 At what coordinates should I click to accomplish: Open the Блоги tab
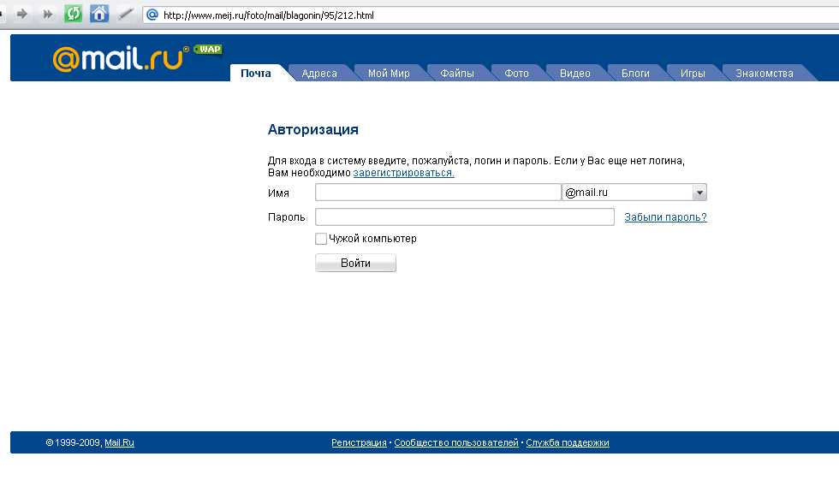point(635,74)
